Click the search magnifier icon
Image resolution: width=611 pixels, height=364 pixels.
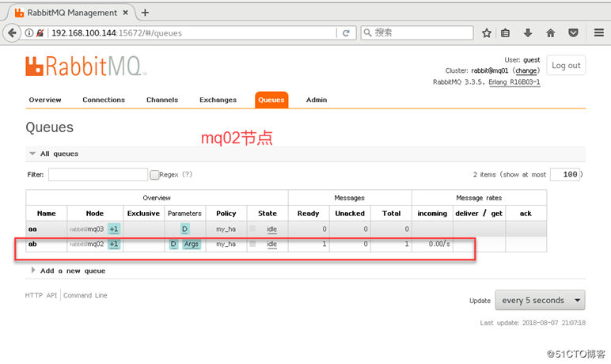point(367,32)
